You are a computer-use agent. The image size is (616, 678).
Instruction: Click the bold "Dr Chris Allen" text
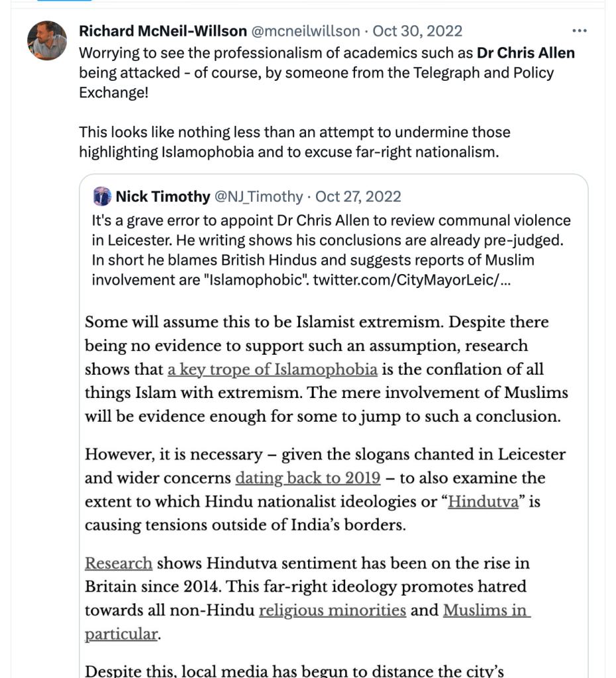click(x=526, y=53)
